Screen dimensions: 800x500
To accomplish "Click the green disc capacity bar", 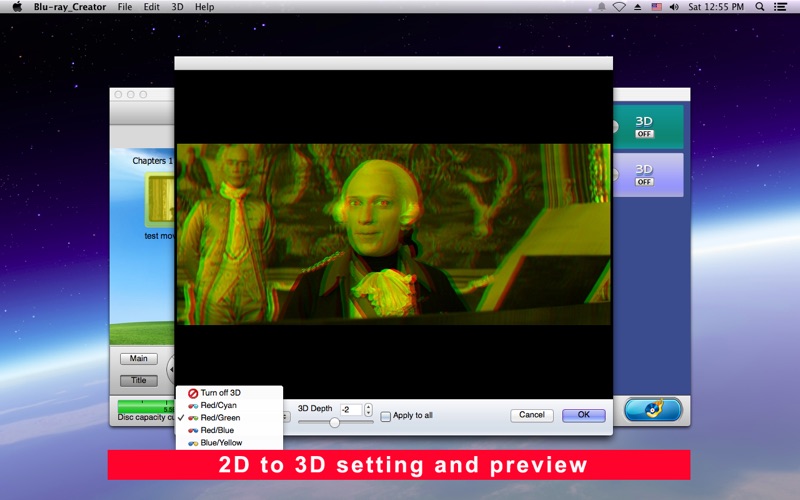I will pyautogui.click(x=146, y=407).
